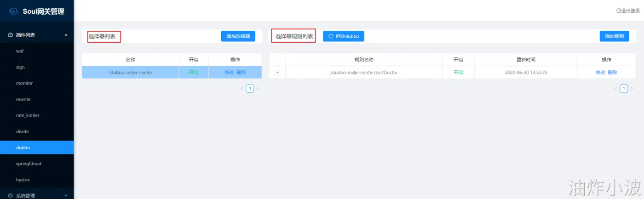
Task: Click the 名称 column header in selector table
Action: 131,60
